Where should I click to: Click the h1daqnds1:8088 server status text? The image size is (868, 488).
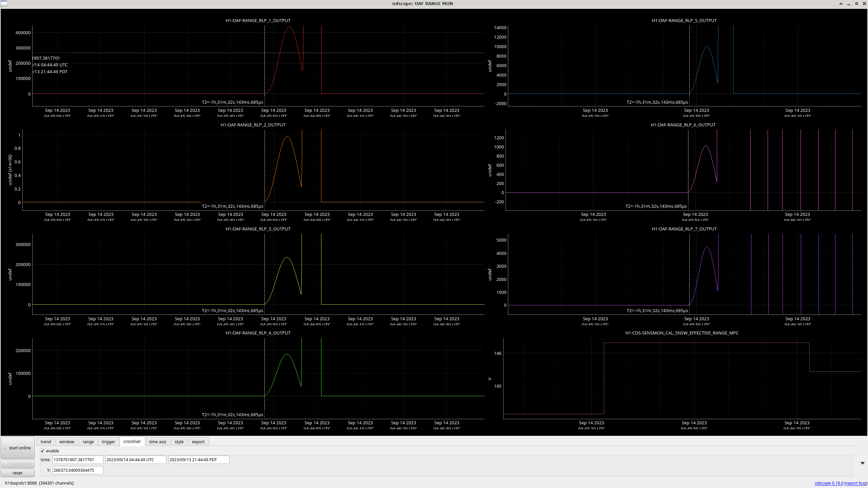[x=21, y=483]
